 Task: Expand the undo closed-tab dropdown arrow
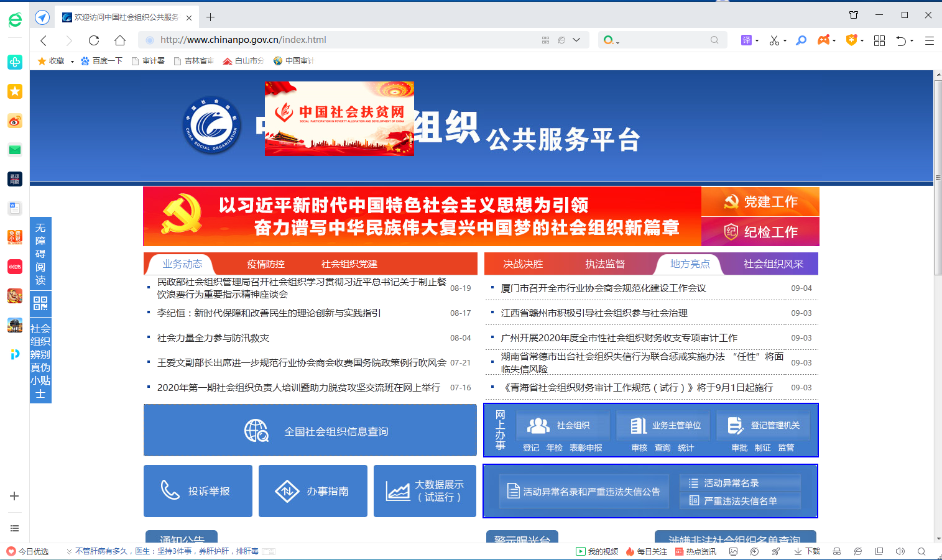912,41
